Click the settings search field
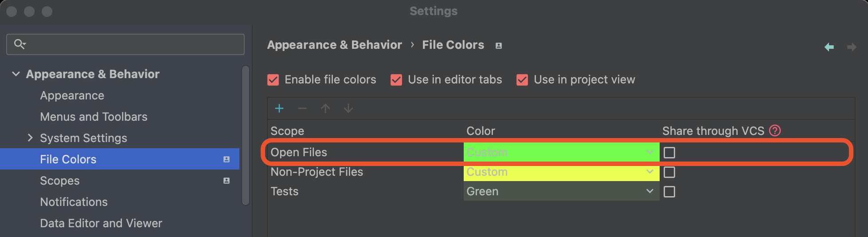 coord(133,44)
